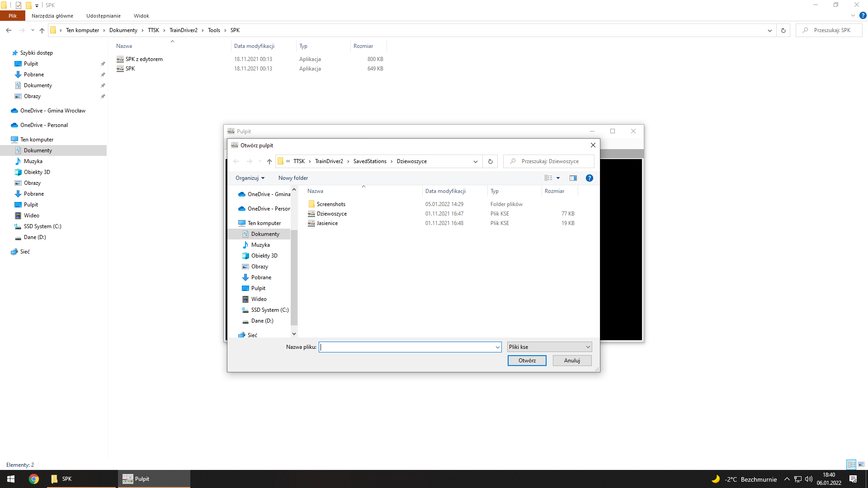Image resolution: width=868 pixels, height=488 pixels.
Task: Click the Nowy folder button
Action: 293,178
